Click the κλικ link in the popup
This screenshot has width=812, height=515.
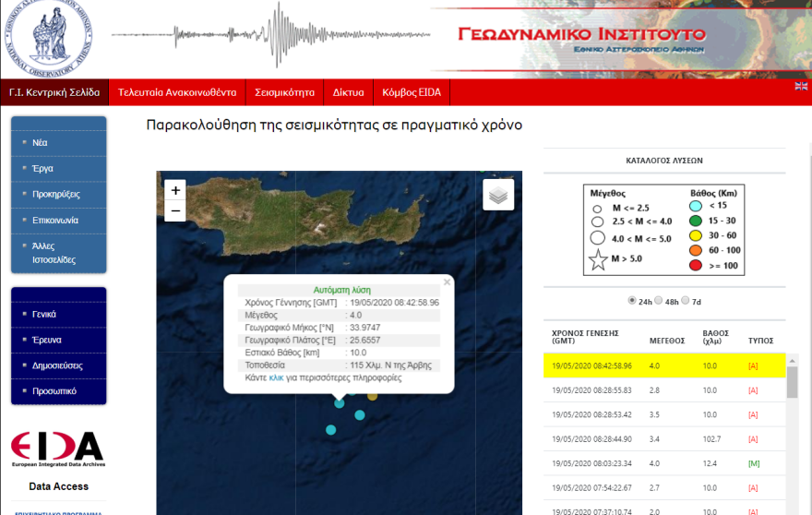click(276, 377)
